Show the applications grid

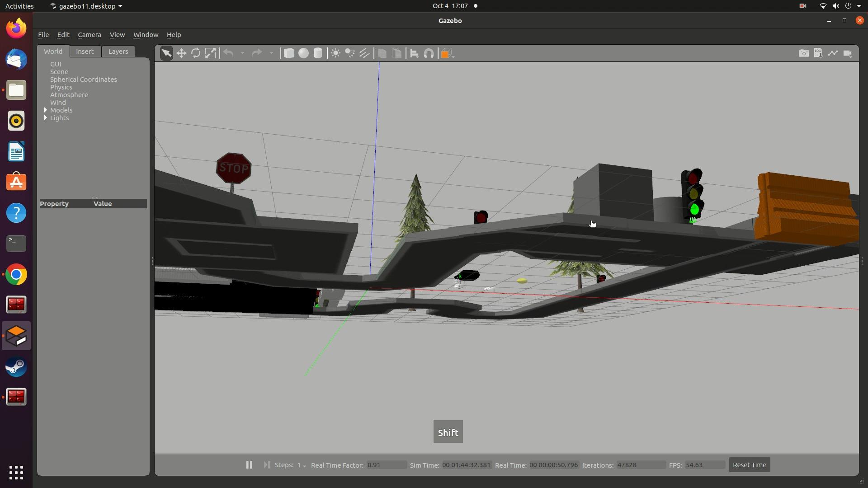click(x=16, y=473)
